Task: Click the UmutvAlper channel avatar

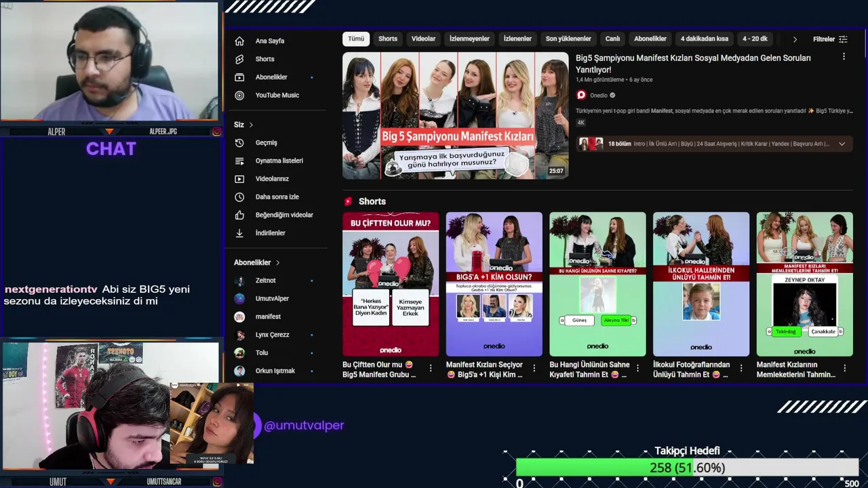Action: [x=239, y=299]
